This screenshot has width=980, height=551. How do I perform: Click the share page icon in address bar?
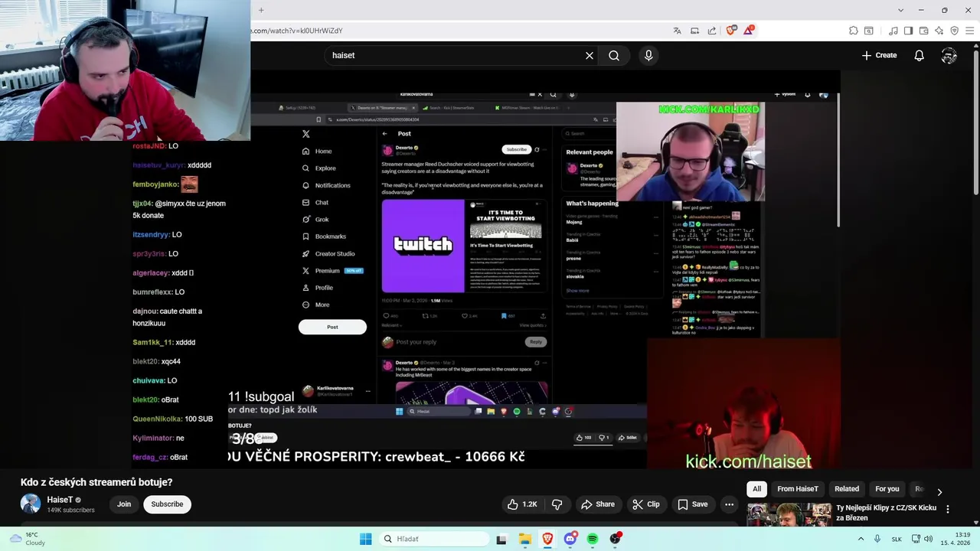(712, 31)
